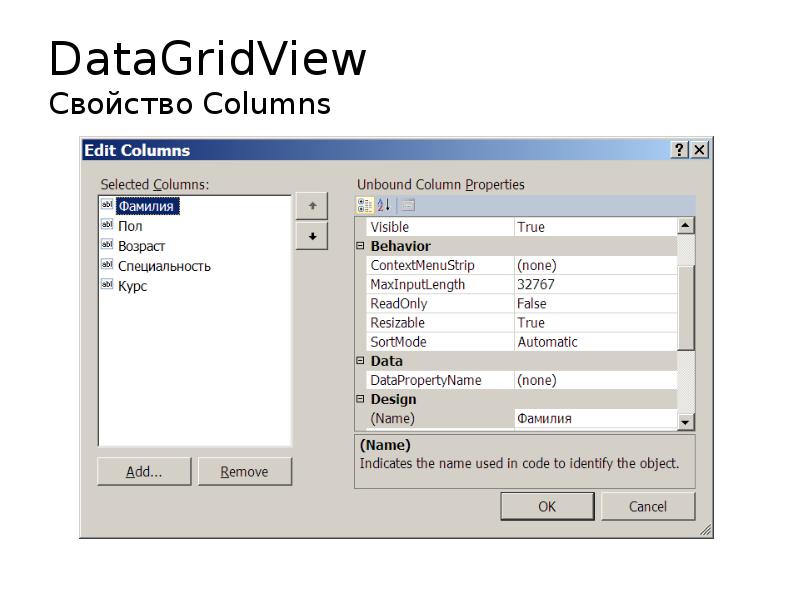Screen dimensions: 800x600
Task: Click the False value of ReadOnly
Action: click(595, 304)
